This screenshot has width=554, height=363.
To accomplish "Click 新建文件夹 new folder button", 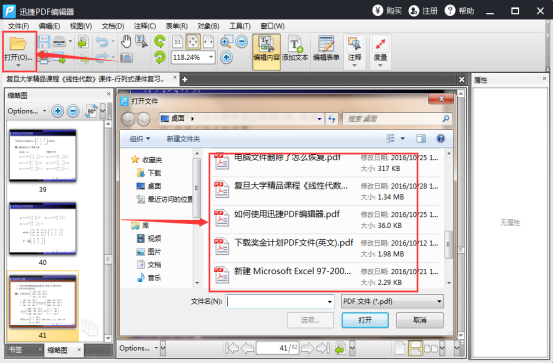I will pyautogui.click(x=183, y=139).
